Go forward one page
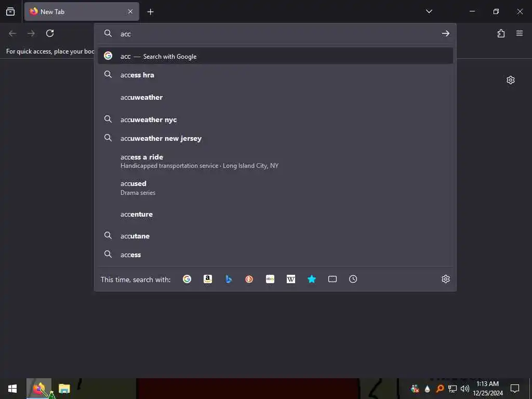This screenshot has height=399, width=532. point(31,33)
